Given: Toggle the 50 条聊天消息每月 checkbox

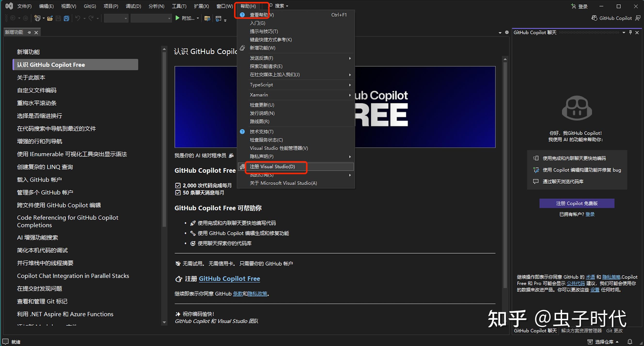Looking at the screenshot, I should [x=178, y=193].
